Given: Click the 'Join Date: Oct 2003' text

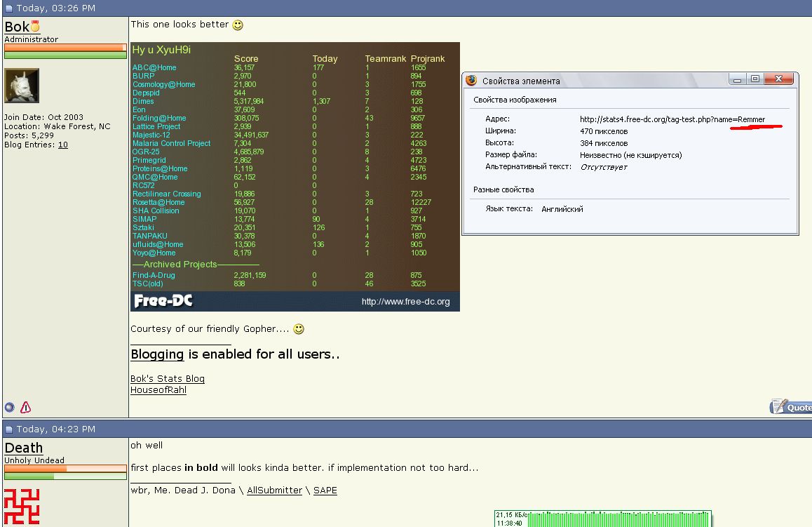Looking at the screenshot, I should pyautogui.click(x=43, y=117).
